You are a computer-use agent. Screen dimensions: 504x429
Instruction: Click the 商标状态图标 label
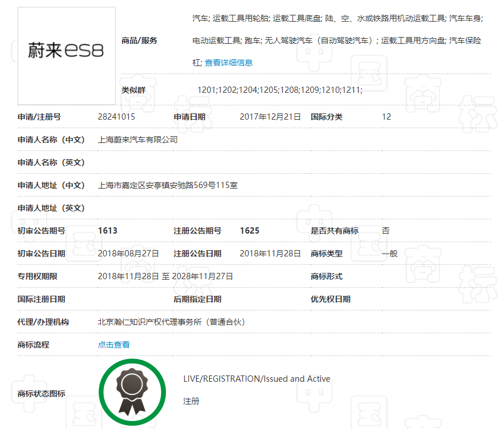pos(42,393)
